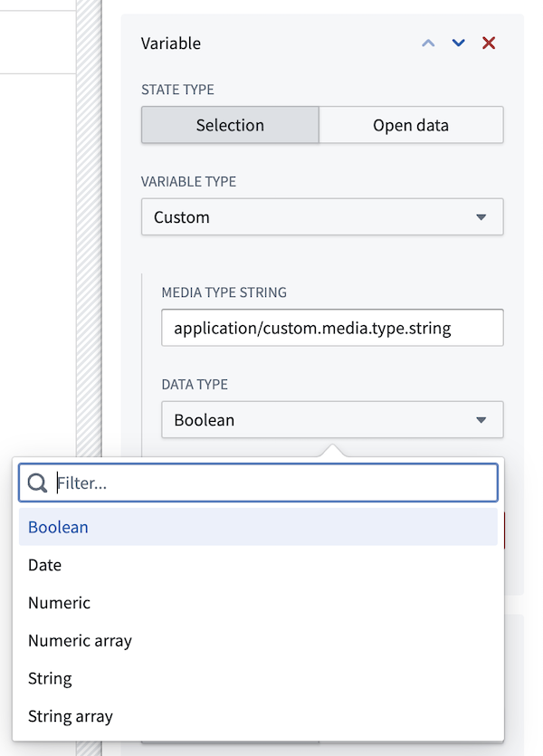This screenshot has height=756, width=543.
Task: Open the Data Type dropdown showing Boolean
Action: point(332,420)
